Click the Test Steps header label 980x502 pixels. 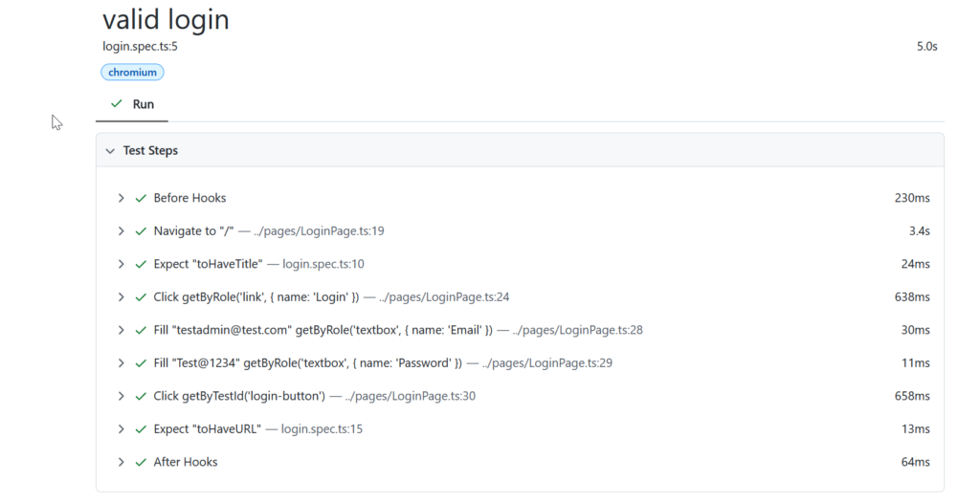point(150,151)
